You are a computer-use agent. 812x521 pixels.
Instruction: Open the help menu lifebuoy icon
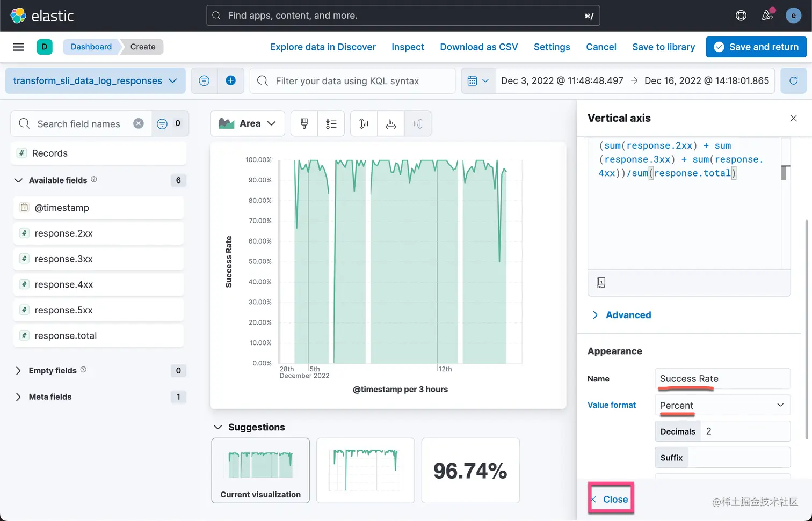[741, 16]
